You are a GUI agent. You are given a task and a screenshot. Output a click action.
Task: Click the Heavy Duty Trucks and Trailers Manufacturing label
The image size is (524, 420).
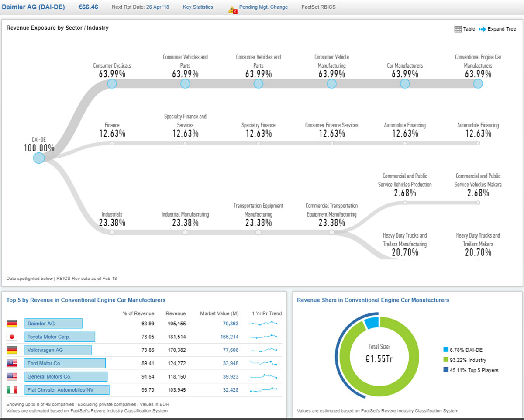pyautogui.click(x=405, y=240)
